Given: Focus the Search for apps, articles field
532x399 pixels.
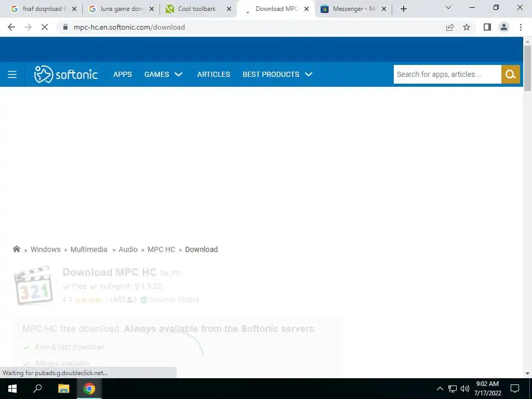Looking at the screenshot, I should click(x=447, y=74).
